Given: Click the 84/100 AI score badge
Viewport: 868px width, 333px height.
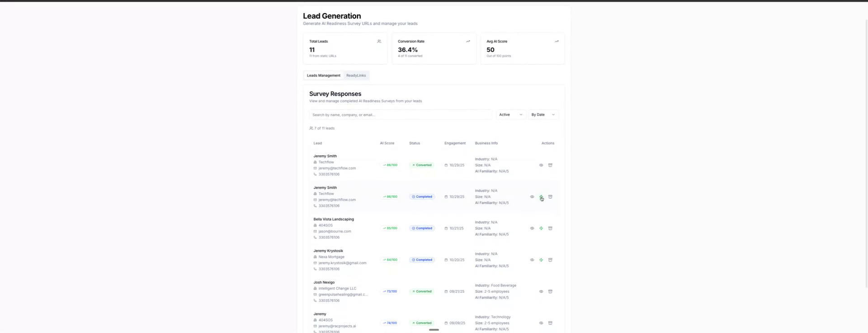Looking at the screenshot, I should (390, 260).
